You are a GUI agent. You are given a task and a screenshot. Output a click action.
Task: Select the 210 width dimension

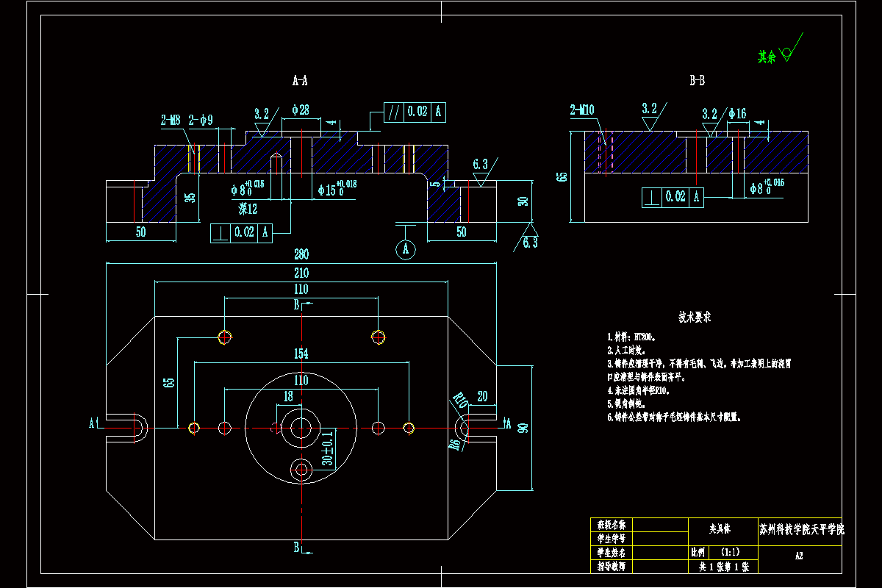pyautogui.click(x=301, y=273)
